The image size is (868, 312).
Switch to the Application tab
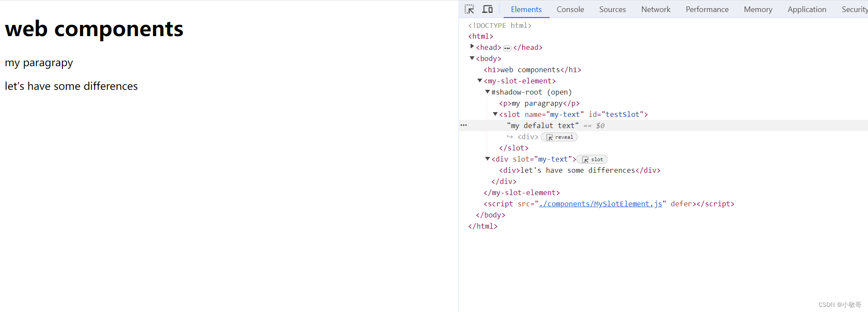point(807,9)
